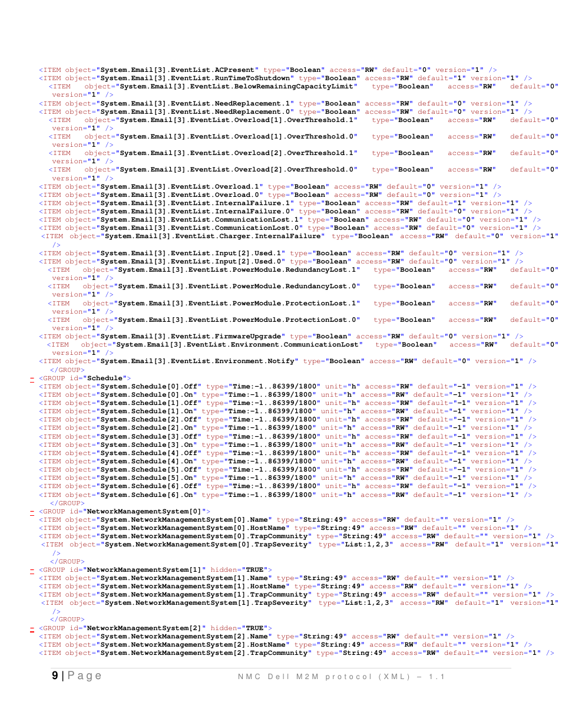Viewport: 562px width, 728px height.
Task: Select the "EventList.Overload.1" item line
Action: (x=270, y=186)
